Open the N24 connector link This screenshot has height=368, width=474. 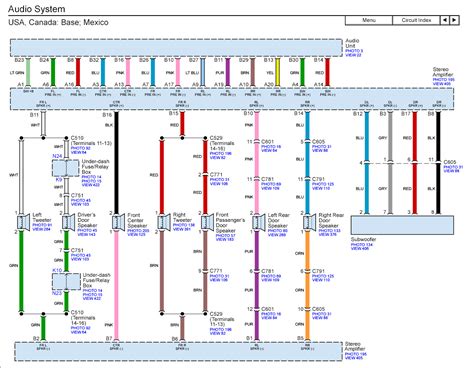(x=57, y=156)
